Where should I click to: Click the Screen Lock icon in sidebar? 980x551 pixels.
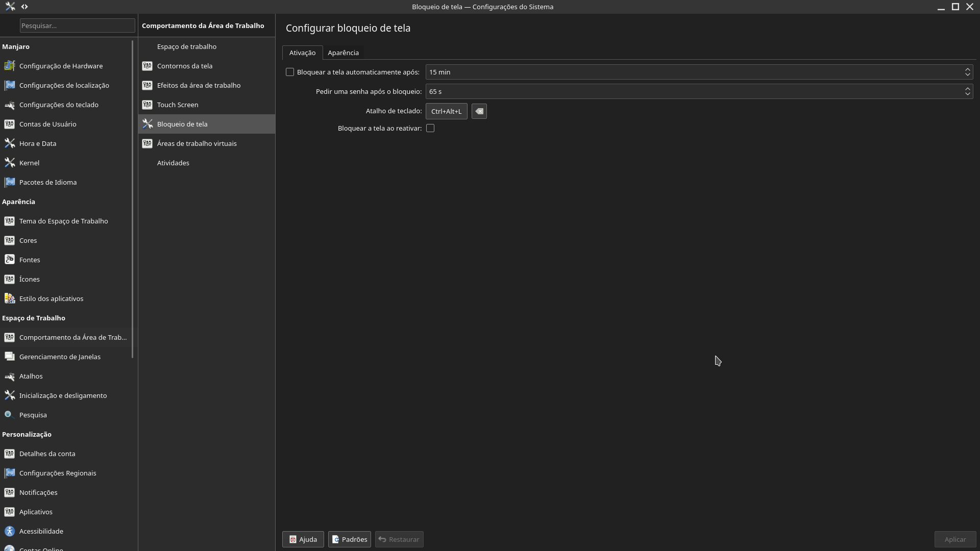[148, 124]
